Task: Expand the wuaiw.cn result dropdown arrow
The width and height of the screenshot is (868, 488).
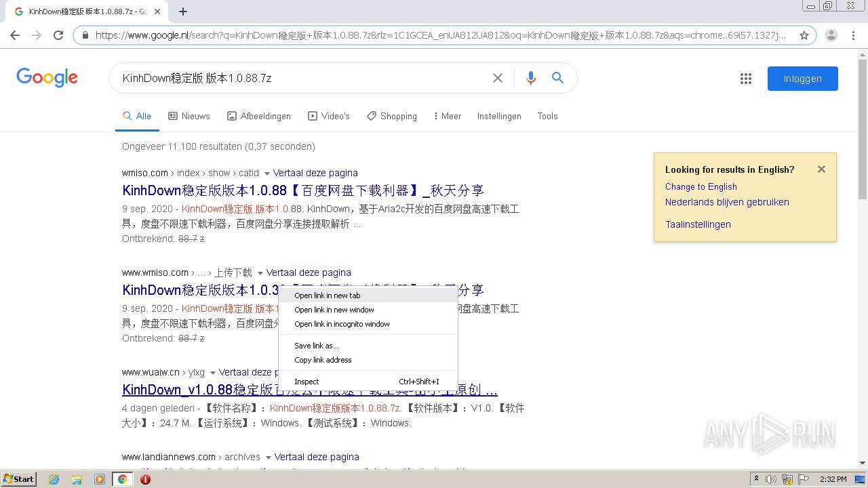Action: tap(212, 373)
